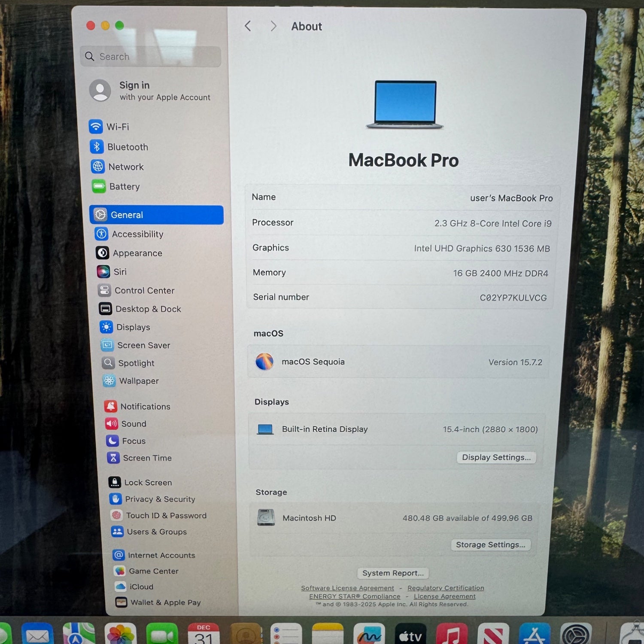Go back using the left chevron
644x644 pixels.
248,26
